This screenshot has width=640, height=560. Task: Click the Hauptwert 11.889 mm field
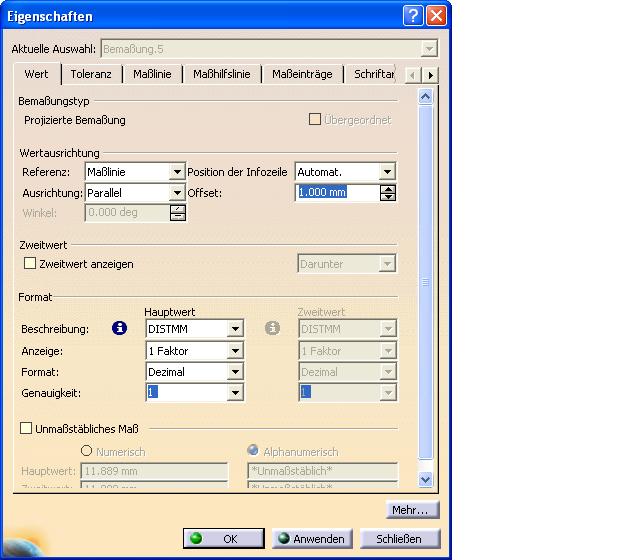point(154,471)
